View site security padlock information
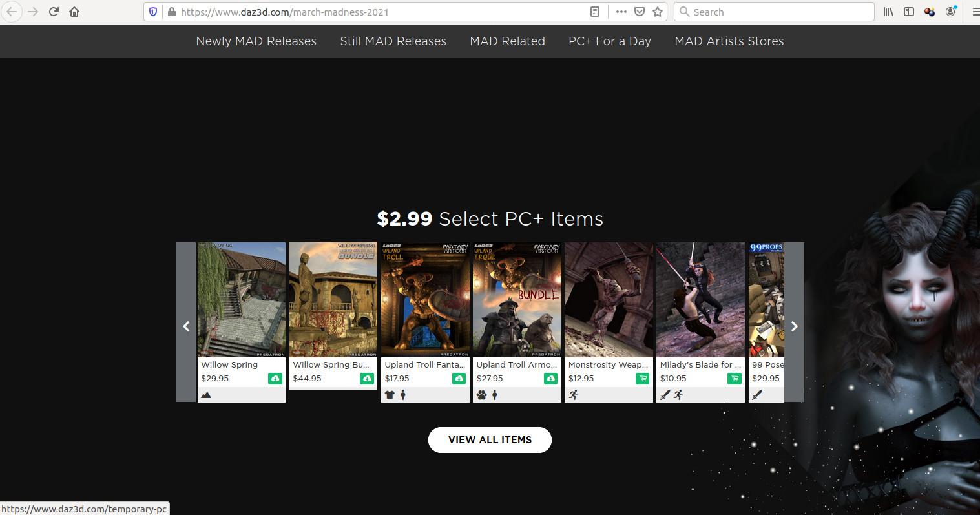The height and width of the screenshot is (515, 980). (171, 12)
